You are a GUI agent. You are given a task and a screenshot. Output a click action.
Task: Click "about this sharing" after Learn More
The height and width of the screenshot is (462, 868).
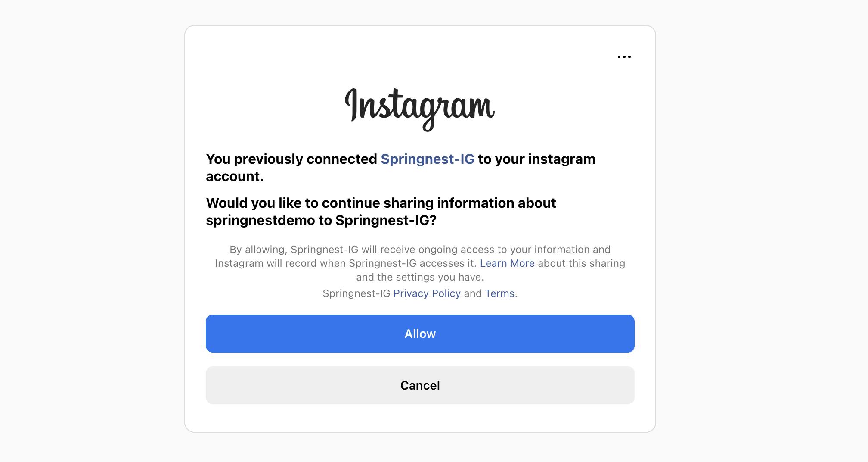coord(581,263)
